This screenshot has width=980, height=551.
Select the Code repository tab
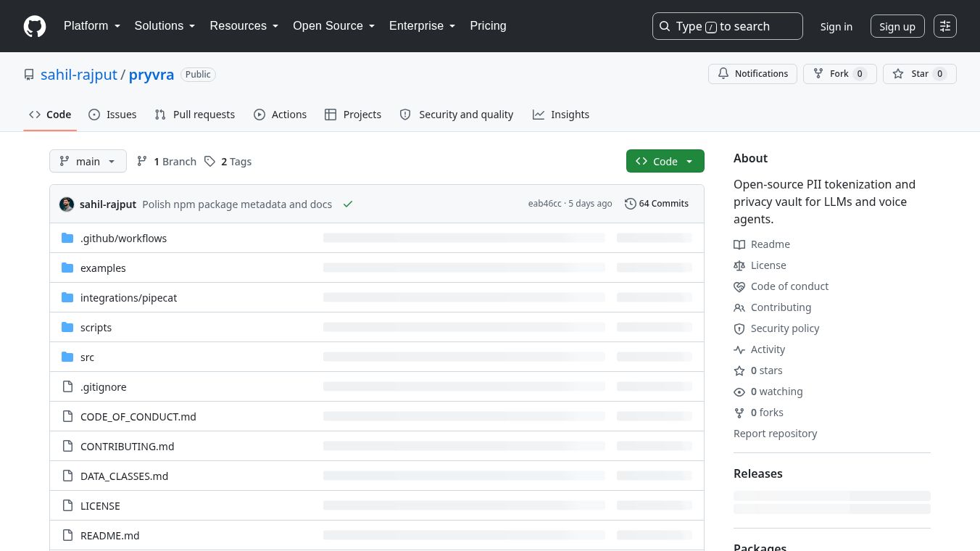pos(50,115)
